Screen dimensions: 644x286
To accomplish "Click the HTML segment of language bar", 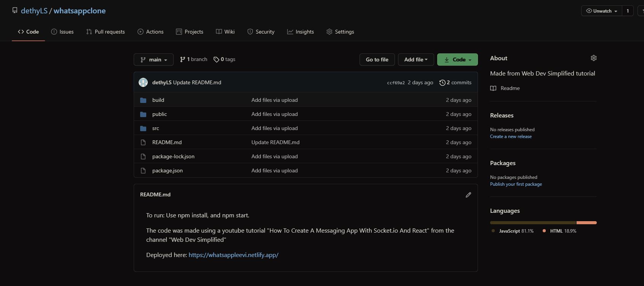I will coord(586,223).
